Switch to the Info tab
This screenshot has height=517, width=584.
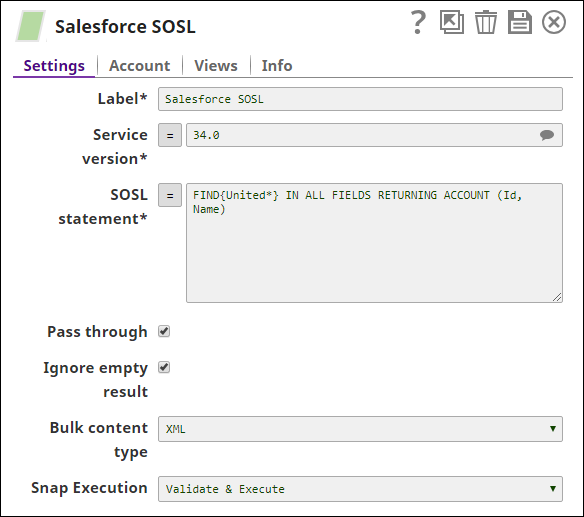coord(277,66)
